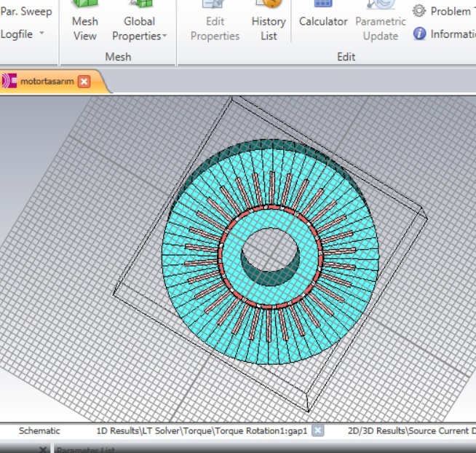Switch to the Schematic tab

39,431
